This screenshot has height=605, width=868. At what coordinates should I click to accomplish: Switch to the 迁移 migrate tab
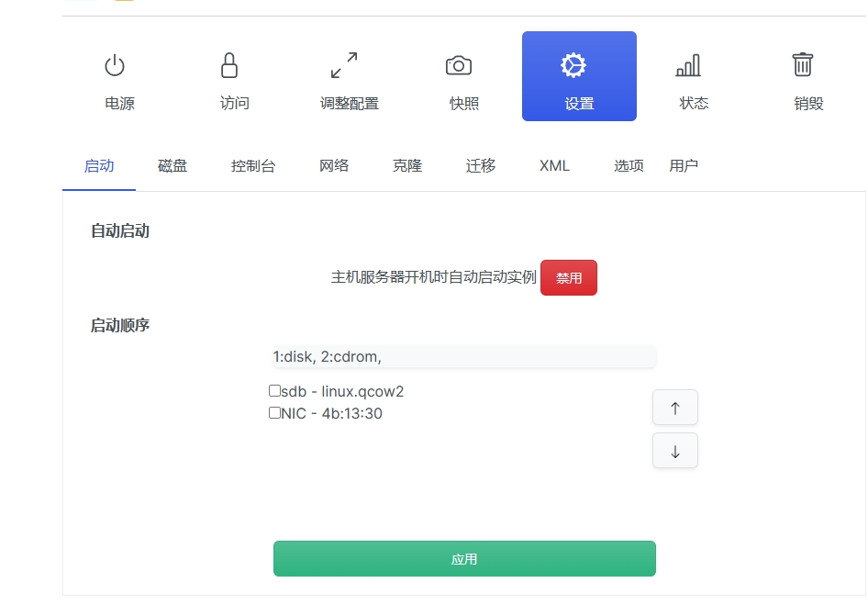[x=481, y=166]
